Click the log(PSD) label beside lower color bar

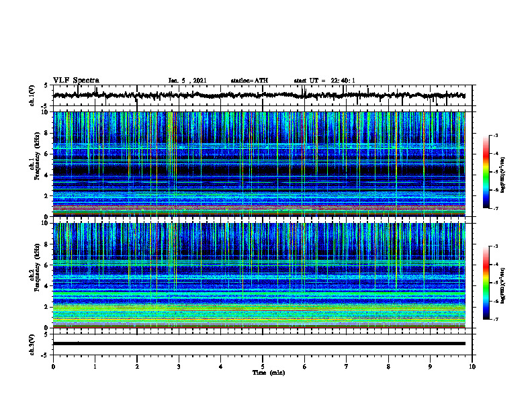click(502, 286)
